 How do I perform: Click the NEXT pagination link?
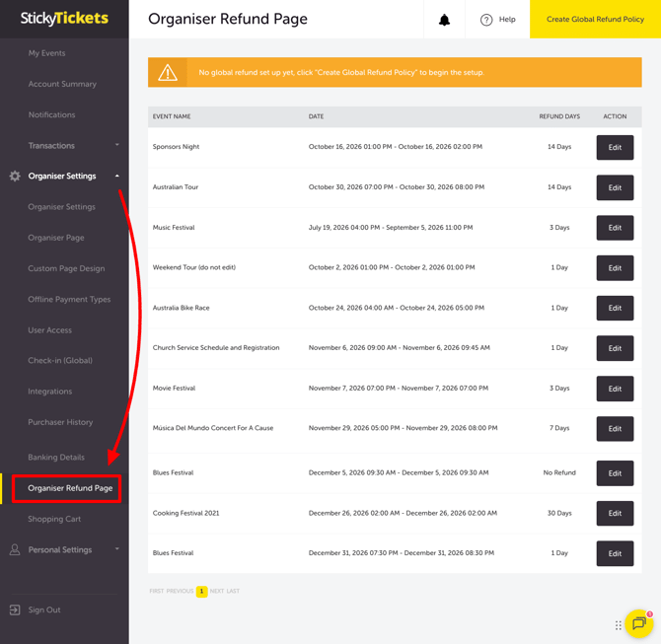217,591
